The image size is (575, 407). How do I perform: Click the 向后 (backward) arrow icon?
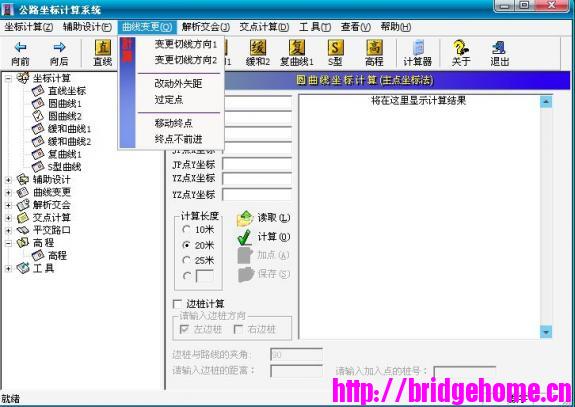pos(59,47)
